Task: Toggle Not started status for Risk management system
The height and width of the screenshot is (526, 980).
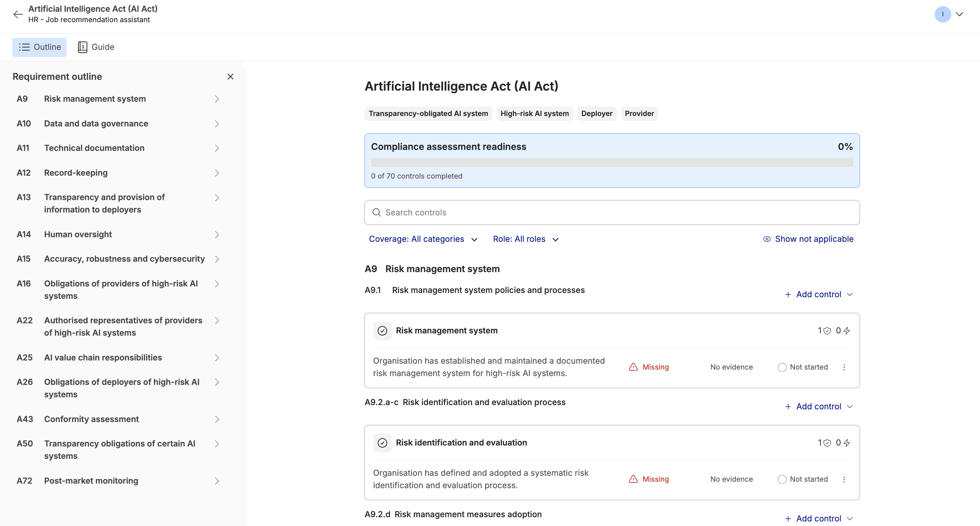Action: (802, 367)
